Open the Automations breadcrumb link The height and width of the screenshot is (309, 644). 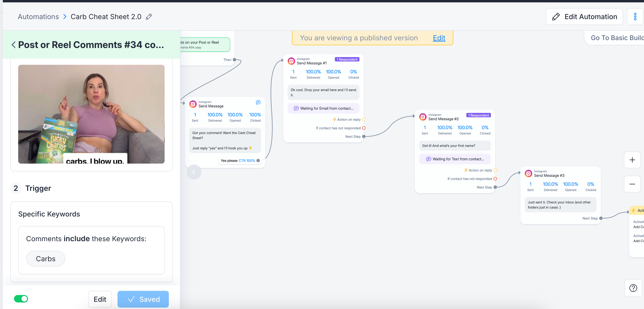38,17
